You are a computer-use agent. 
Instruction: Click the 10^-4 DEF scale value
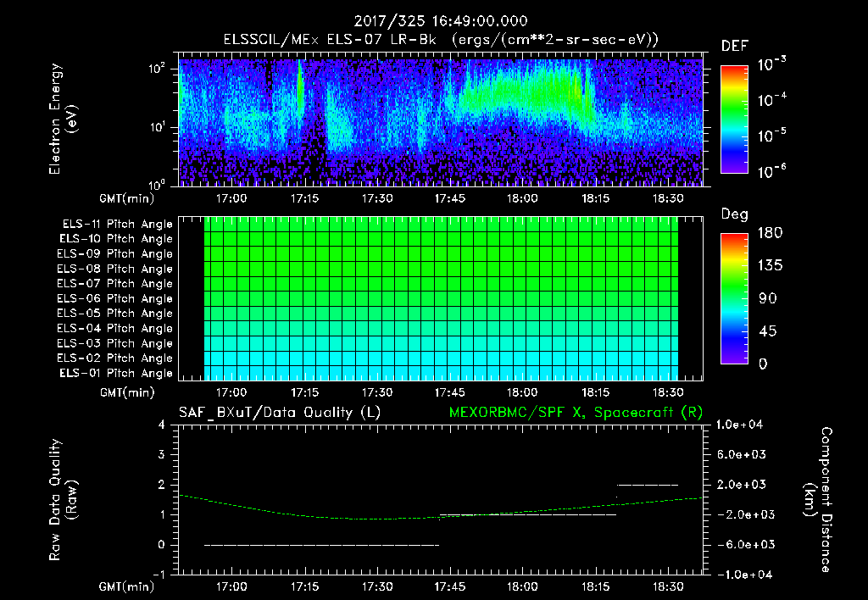pyautogui.click(x=771, y=100)
